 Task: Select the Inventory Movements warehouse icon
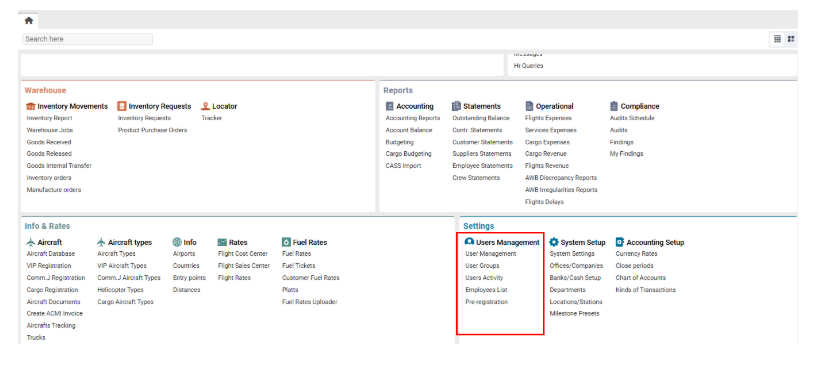30,106
